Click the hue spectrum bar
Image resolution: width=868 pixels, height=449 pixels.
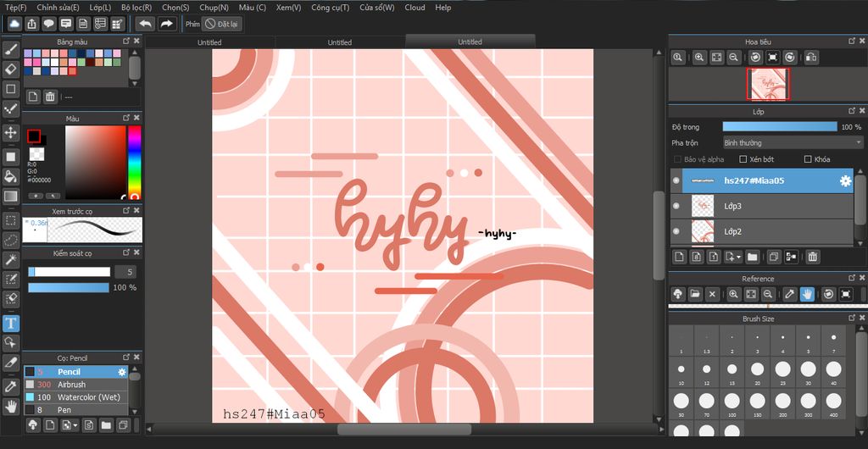point(134,162)
